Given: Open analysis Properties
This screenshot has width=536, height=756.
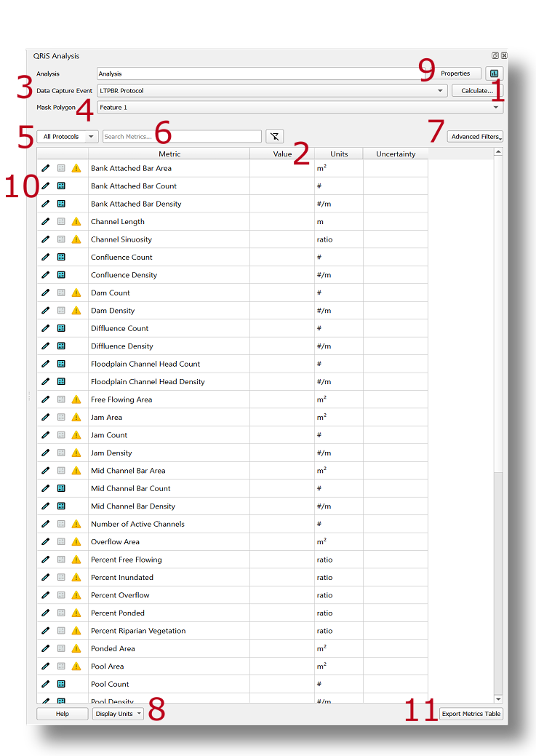Looking at the screenshot, I should click(455, 73).
